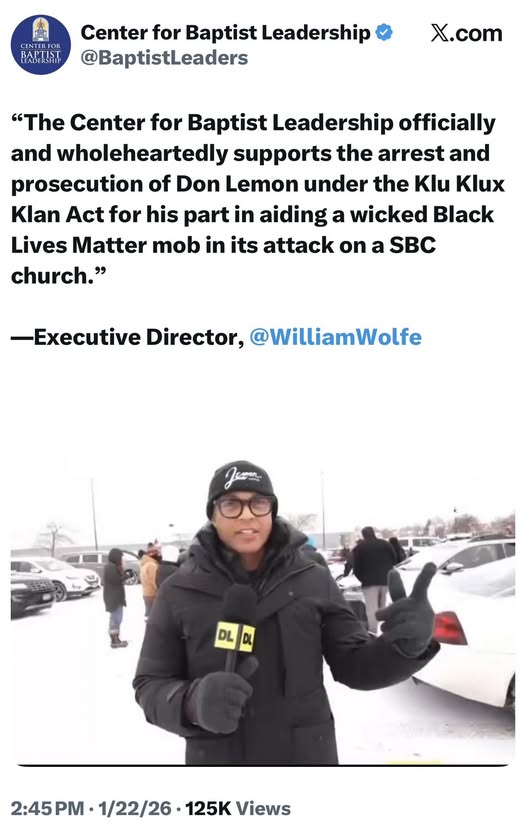Open the Center for Baptist Leadership profile name

click(x=225, y=33)
